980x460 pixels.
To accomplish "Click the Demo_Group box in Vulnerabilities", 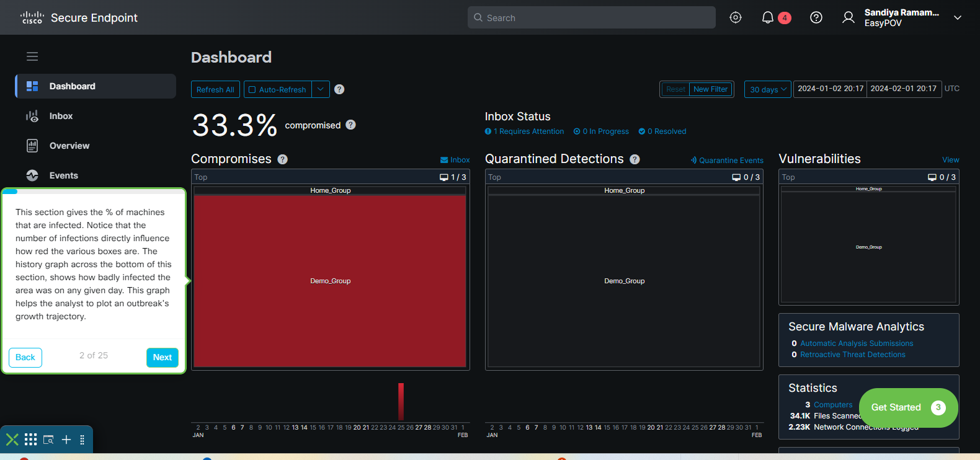I will (869, 247).
